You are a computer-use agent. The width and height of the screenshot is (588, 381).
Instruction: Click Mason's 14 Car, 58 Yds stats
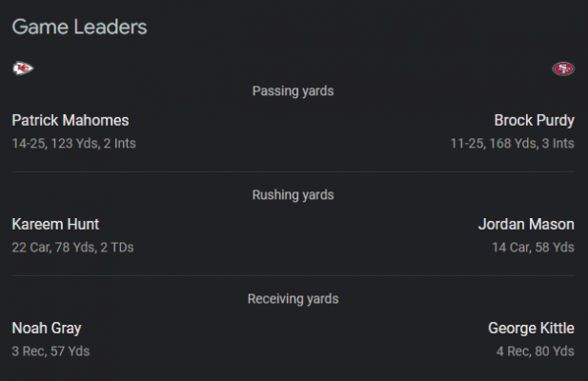click(533, 248)
